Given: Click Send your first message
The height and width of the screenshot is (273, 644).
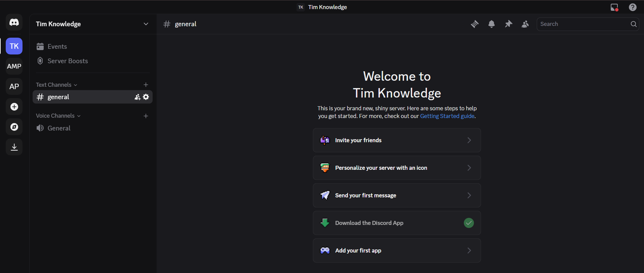Looking at the screenshot, I should [x=397, y=195].
